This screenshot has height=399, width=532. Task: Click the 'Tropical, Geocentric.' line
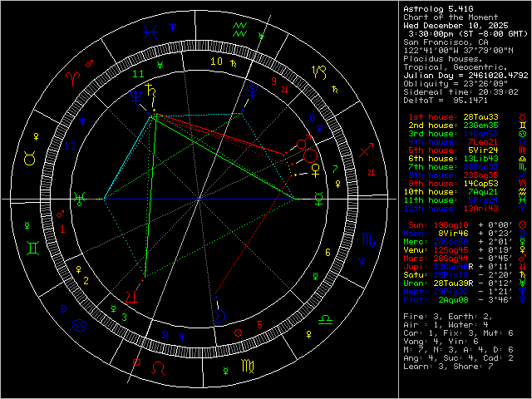pos(456,67)
